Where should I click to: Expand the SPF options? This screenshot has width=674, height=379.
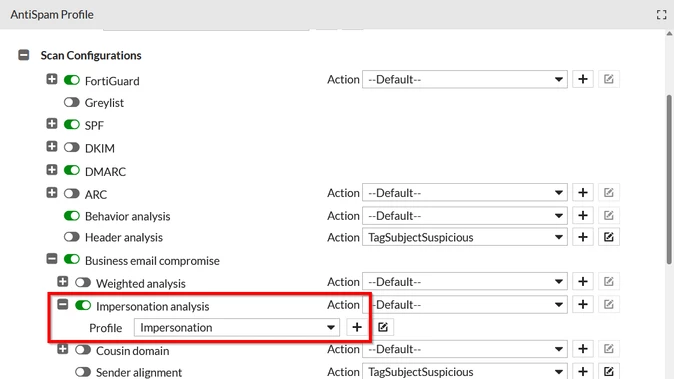point(52,124)
